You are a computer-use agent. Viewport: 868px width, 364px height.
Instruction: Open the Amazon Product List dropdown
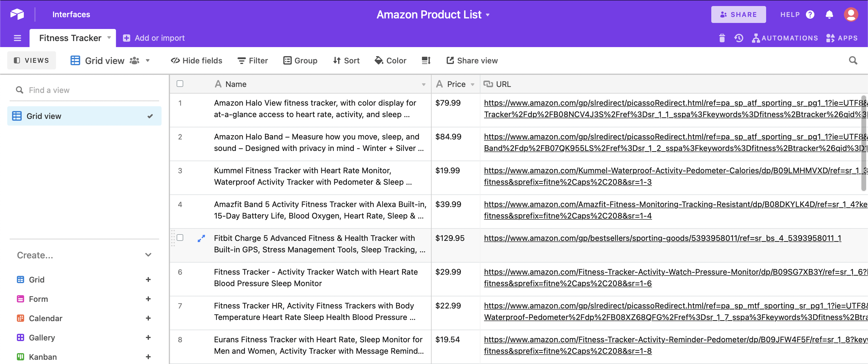(x=488, y=14)
